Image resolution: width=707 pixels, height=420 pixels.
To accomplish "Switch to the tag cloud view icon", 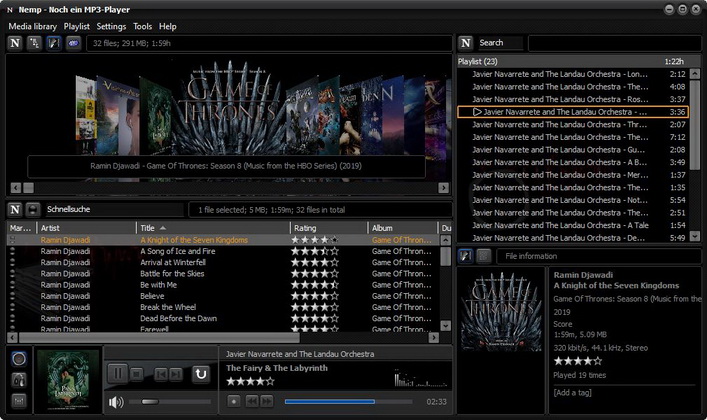I will tap(74, 43).
